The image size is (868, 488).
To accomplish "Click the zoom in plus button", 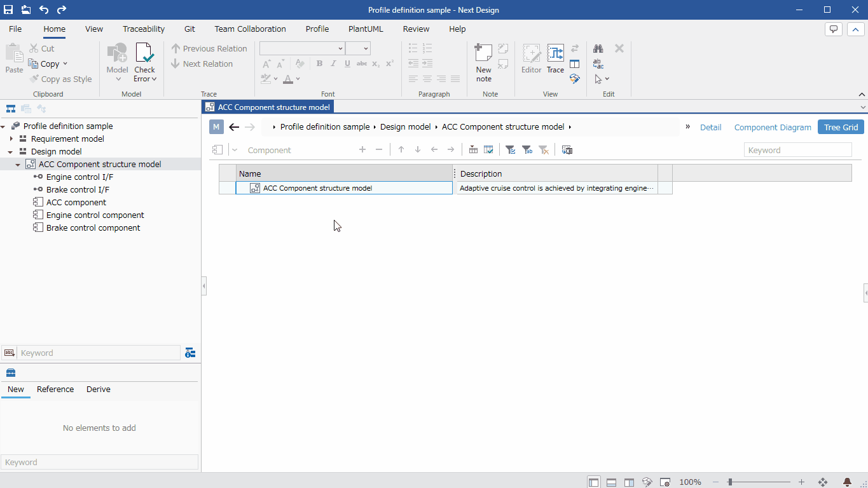I will pyautogui.click(x=801, y=482).
